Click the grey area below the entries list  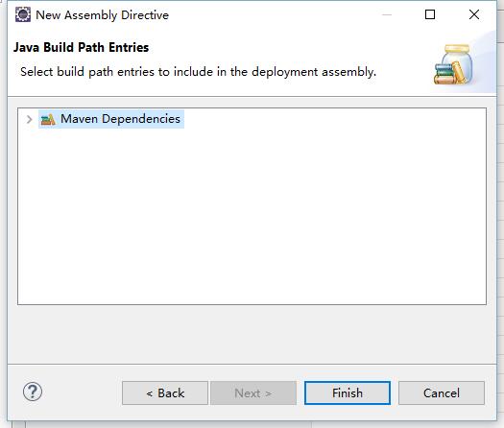252,334
